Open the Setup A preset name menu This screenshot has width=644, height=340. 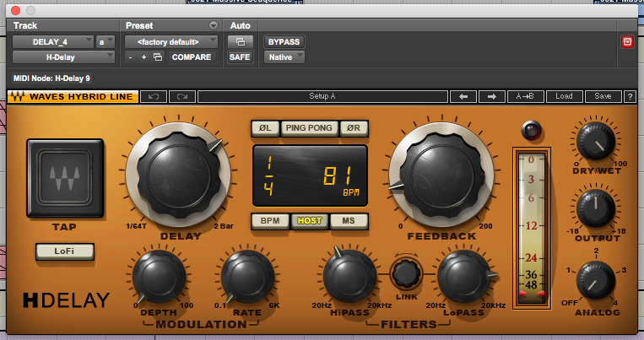[322, 97]
